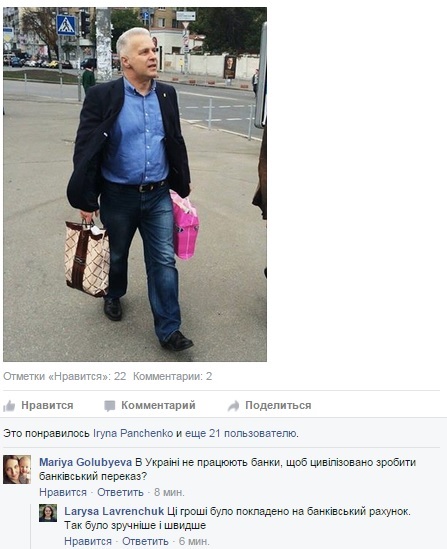Reply to Larysa Lavrenchuk's comment
Viewport: 447px width, 549px height.
[145, 541]
